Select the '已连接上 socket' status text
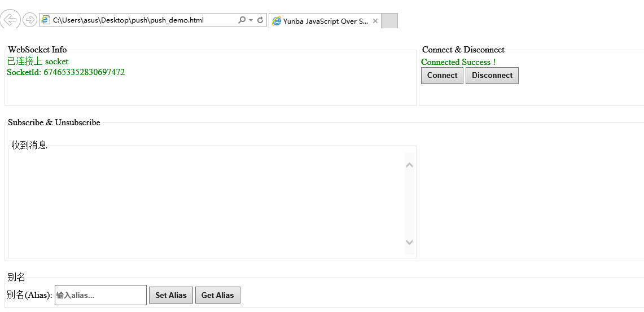644x312 pixels. click(38, 61)
